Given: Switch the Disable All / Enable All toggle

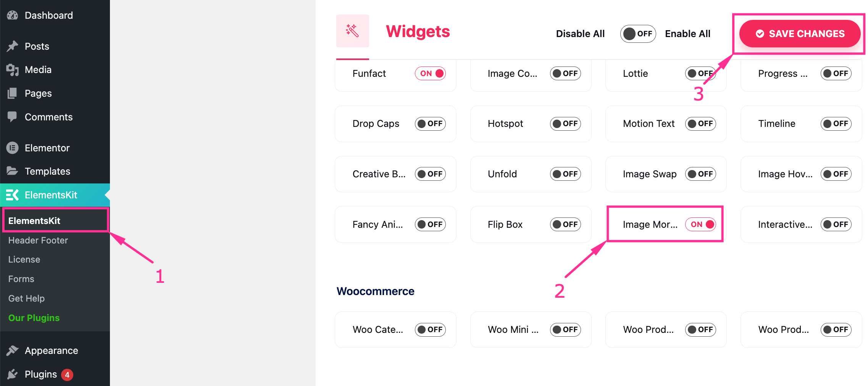Looking at the screenshot, I should coord(638,34).
